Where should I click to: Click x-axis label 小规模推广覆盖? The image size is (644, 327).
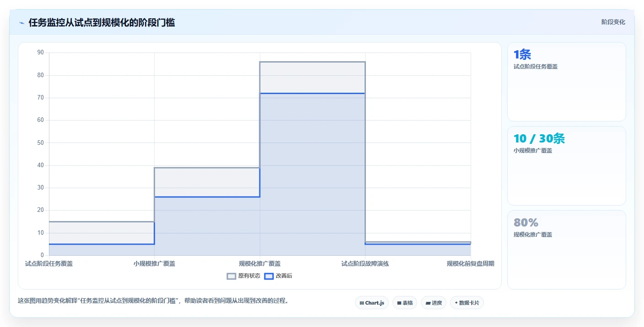pyautogui.click(x=154, y=264)
